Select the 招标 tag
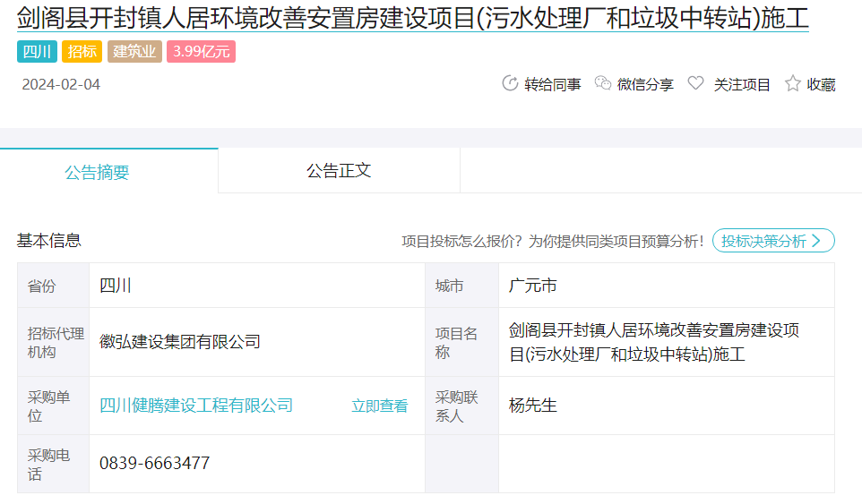 pyautogui.click(x=82, y=52)
